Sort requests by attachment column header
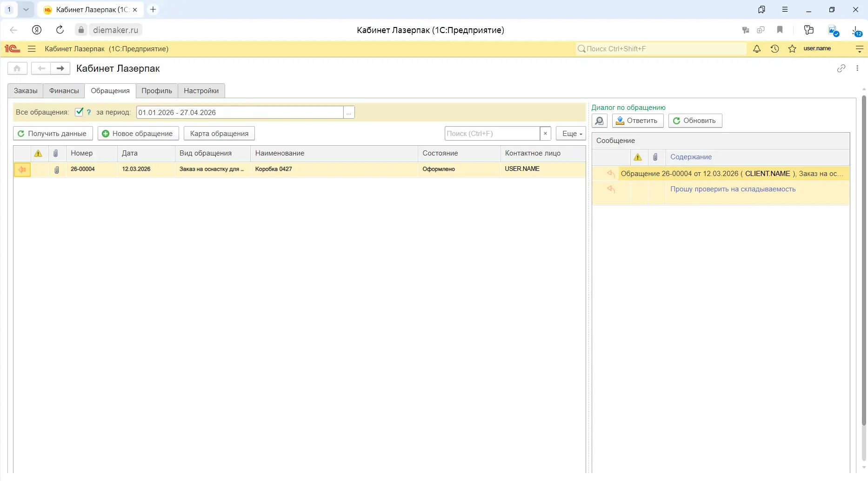868x481 pixels. click(x=56, y=153)
